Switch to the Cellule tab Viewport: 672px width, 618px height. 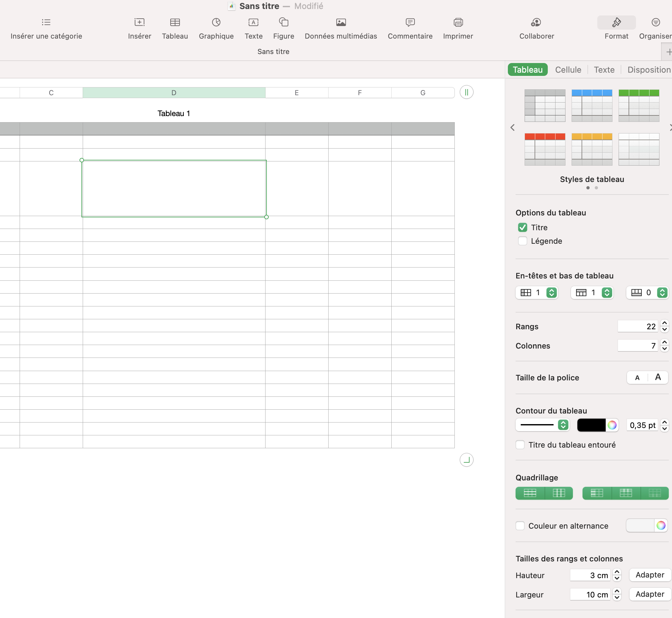tap(568, 69)
